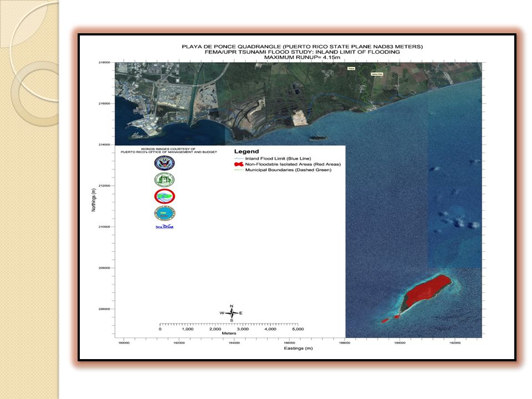Click the '212000' northing tick label
532x399 pixels.
105,186
